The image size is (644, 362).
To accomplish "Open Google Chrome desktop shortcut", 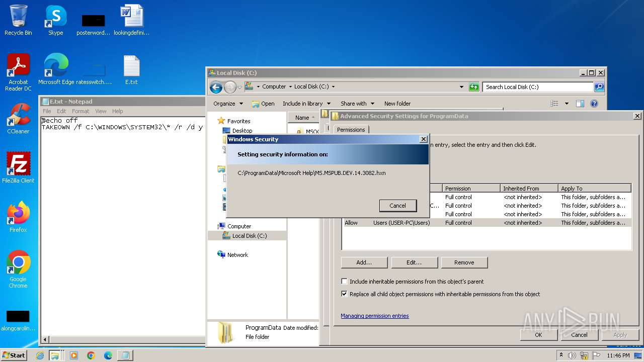I will [x=18, y=269].
